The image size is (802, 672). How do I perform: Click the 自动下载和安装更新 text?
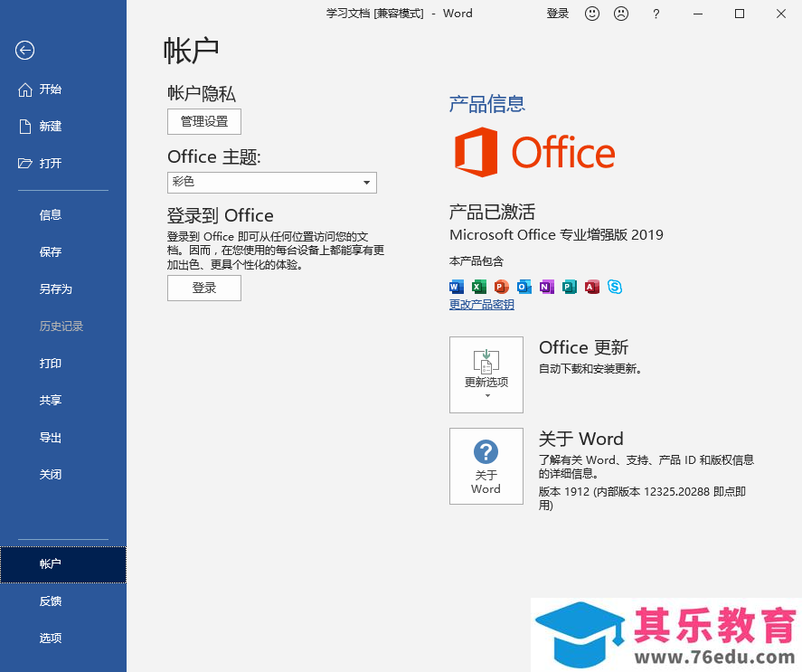[x=590, y=368]
